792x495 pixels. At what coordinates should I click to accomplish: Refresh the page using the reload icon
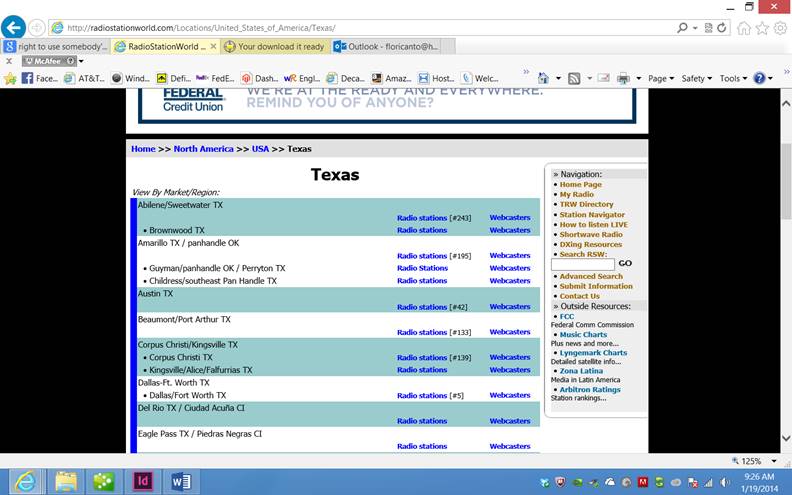point(723,27)
